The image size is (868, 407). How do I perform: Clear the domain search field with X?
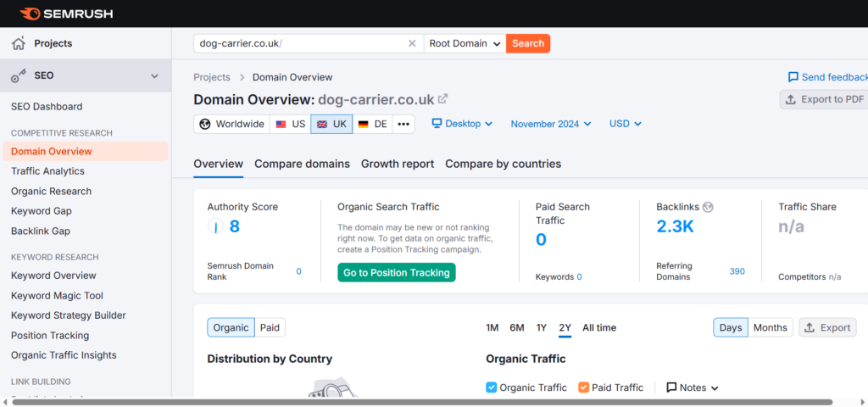click(x=412, y=44)
